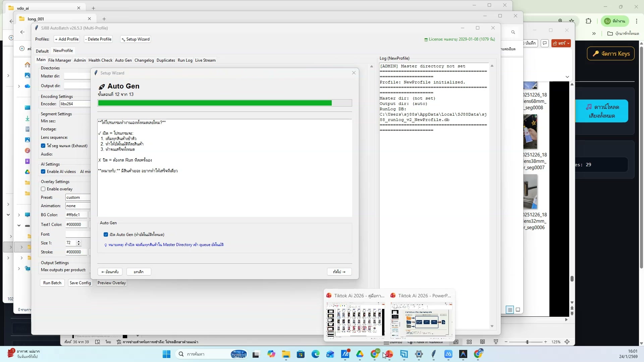Change the Preset dropdown from custom
Screen dimensions: 644x362
(x=77, y=197)
